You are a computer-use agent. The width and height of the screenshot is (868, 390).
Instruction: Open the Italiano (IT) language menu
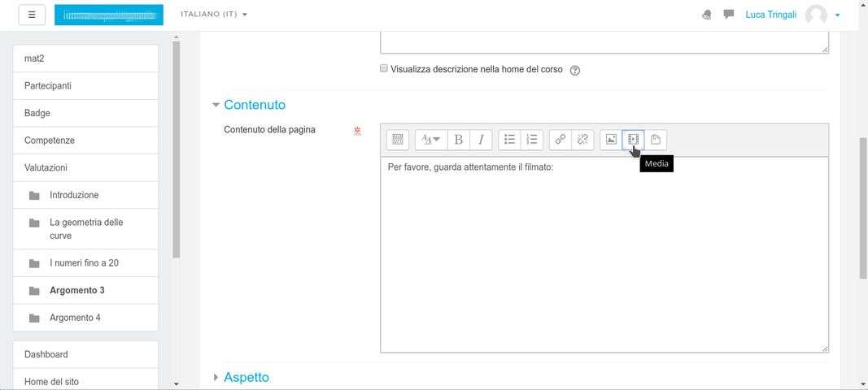coord(214,15)
